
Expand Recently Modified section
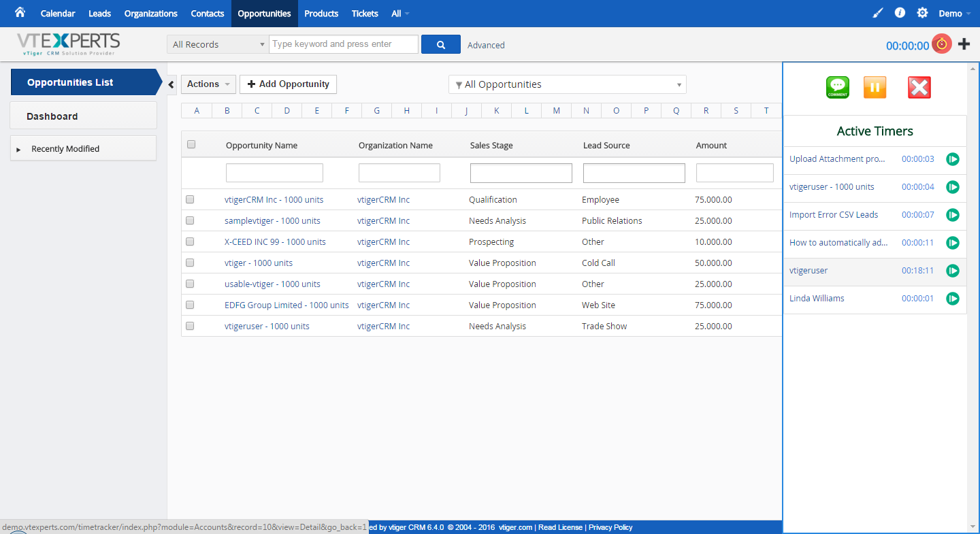83,148
